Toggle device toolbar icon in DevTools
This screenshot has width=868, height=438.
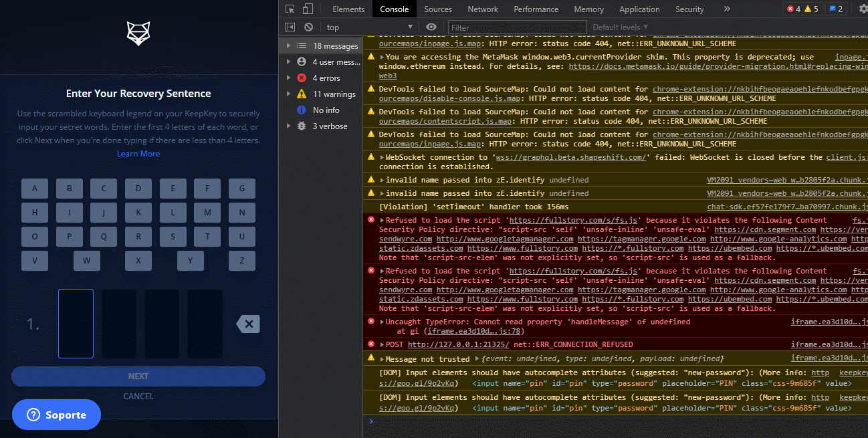(308, 9)
